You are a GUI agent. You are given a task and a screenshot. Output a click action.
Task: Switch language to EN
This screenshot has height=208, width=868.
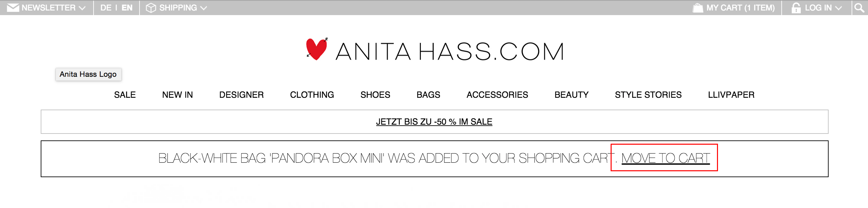click(127, 8)
